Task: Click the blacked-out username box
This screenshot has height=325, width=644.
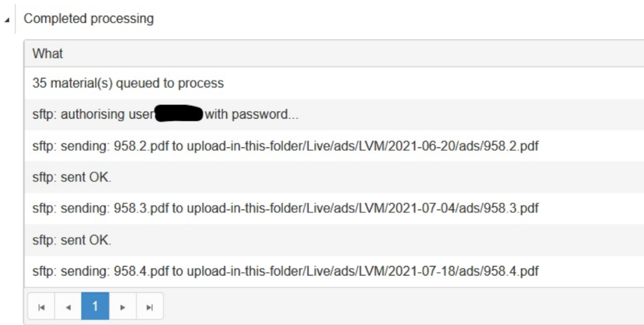Action: 178,114
